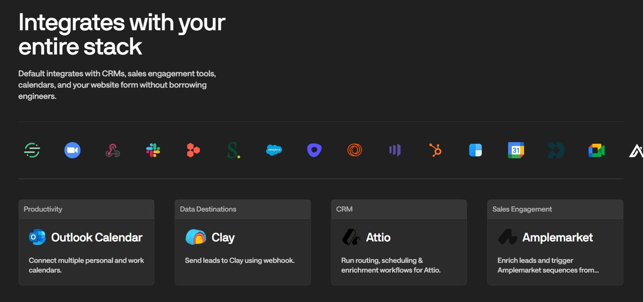Click the Sales Engagement card header

point(555,209)
